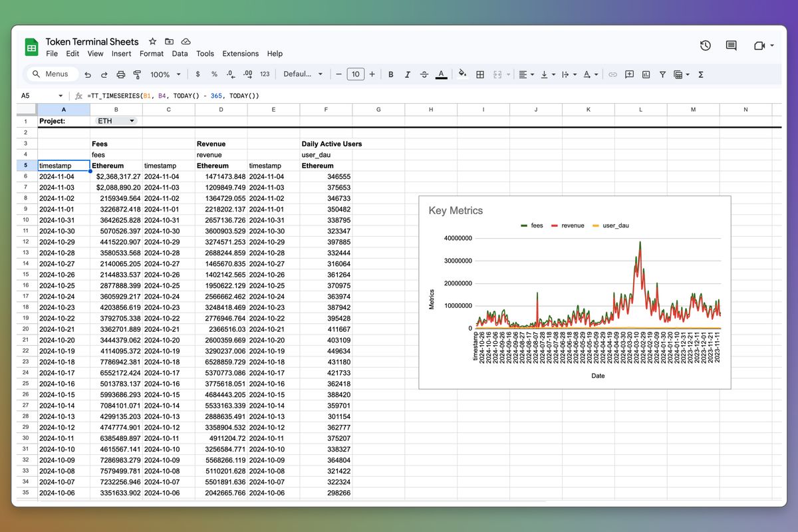
Task: Select row 10 header
Action: pos(25,220)
